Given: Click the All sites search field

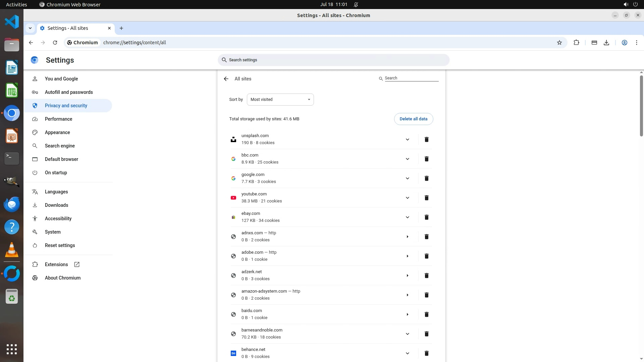Looking at the screenshot, I should pos(411,78).
